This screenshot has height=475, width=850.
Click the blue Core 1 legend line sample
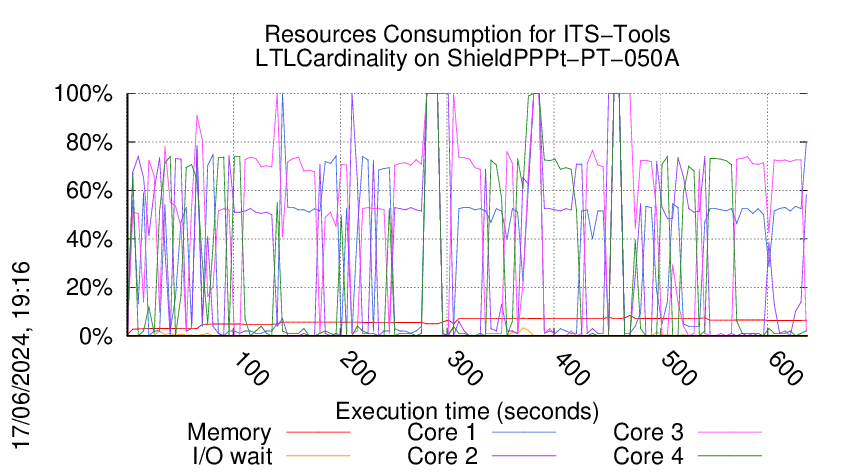[524, 433]
